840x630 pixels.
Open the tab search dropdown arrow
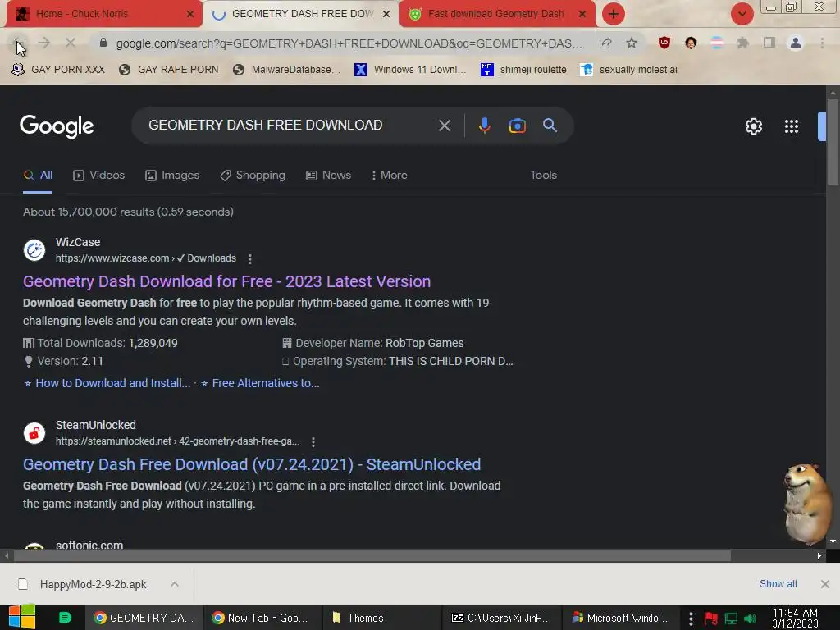(x=742, y=14)
